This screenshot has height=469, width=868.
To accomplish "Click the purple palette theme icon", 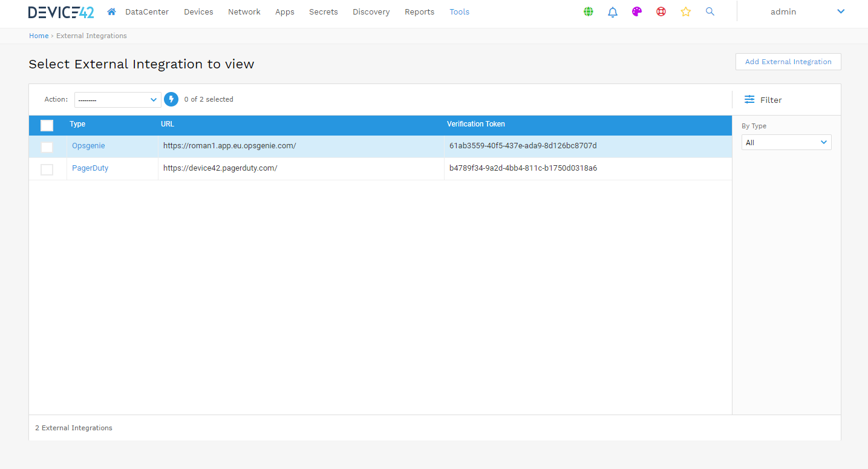I will coord(637,11).
